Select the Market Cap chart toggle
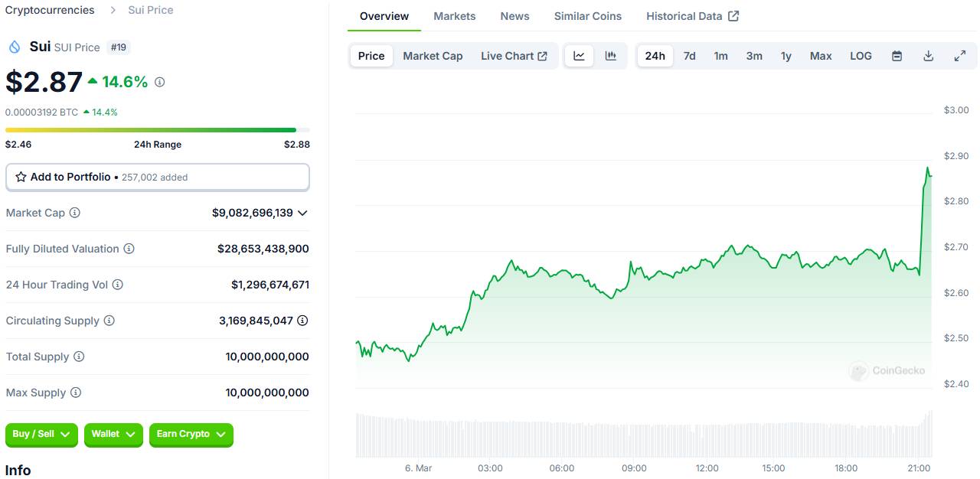This screenshot has width=980, height=479. 433,56
